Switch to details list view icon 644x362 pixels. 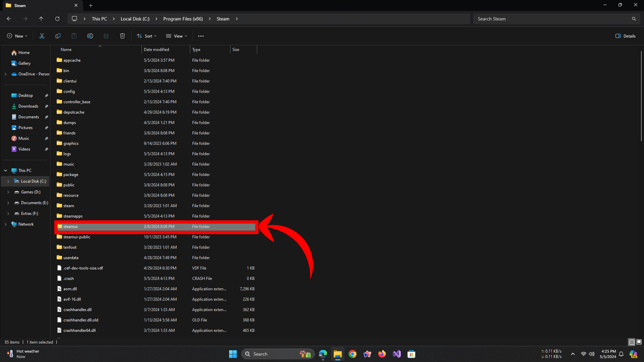tap(632, 342)
